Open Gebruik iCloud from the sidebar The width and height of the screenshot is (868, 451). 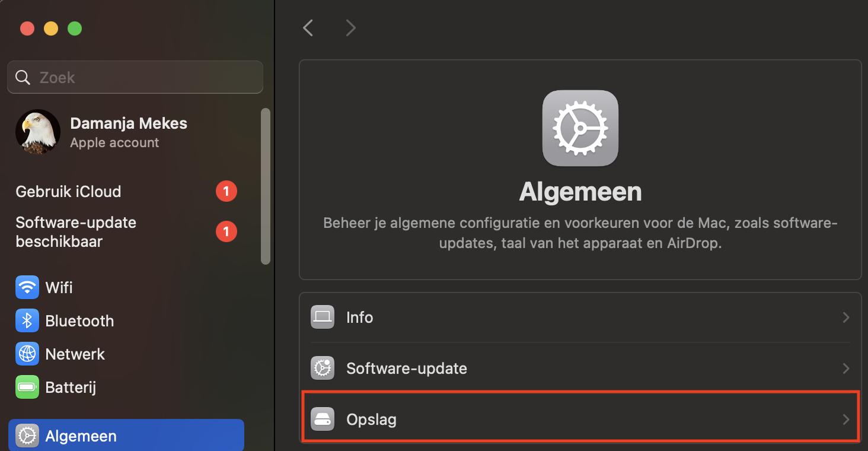click(68, 191)
